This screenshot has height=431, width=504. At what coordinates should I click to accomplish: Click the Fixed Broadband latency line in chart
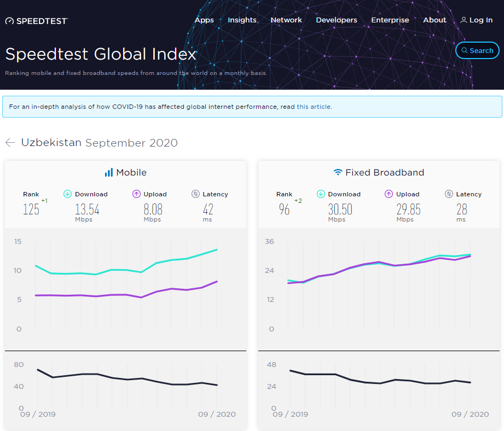tap(379, 383)
